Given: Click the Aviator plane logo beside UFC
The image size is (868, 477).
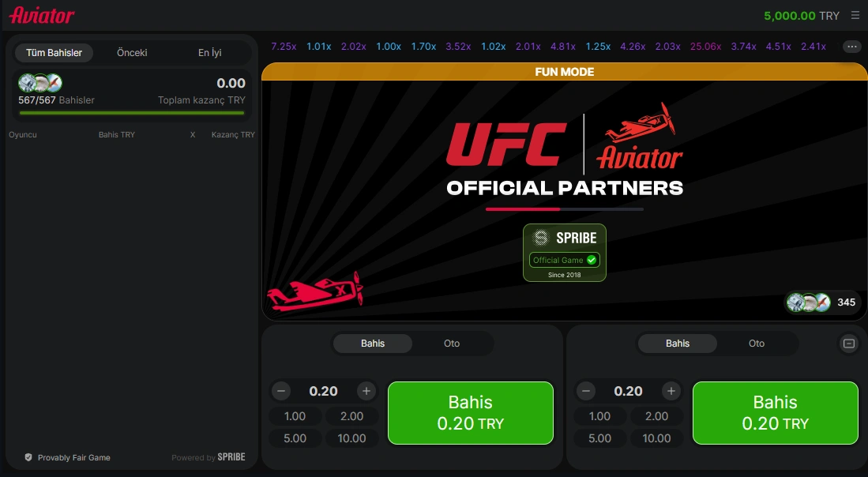Looking at the screenshot, I should point(640,136).
